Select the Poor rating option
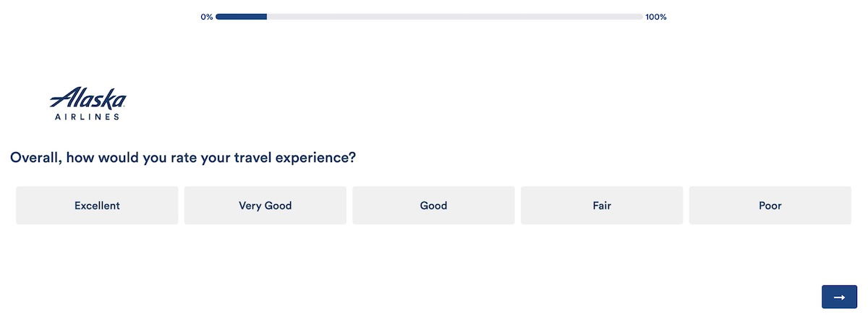This screenshot has width=868, height=315. click(770, 206)
